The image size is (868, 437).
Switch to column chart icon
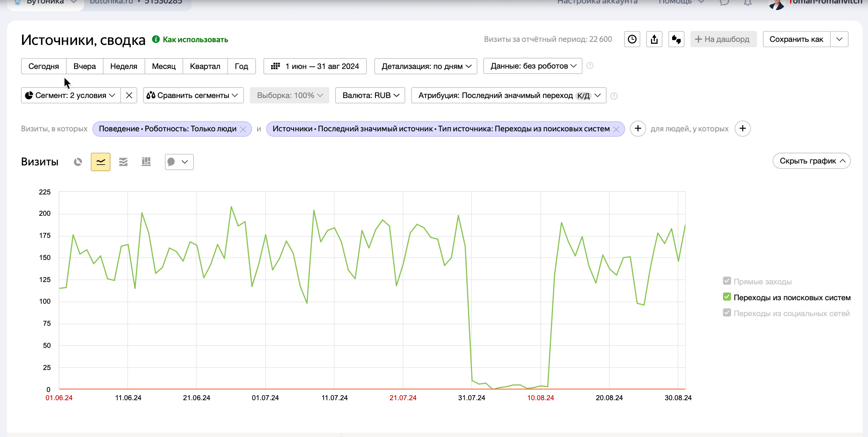tap(146, 162)
